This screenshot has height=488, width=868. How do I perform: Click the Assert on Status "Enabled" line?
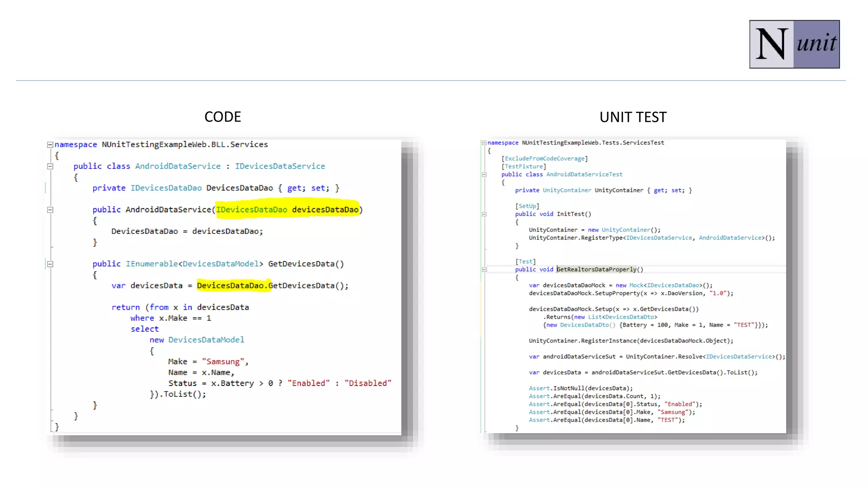[x=615, y=404]
